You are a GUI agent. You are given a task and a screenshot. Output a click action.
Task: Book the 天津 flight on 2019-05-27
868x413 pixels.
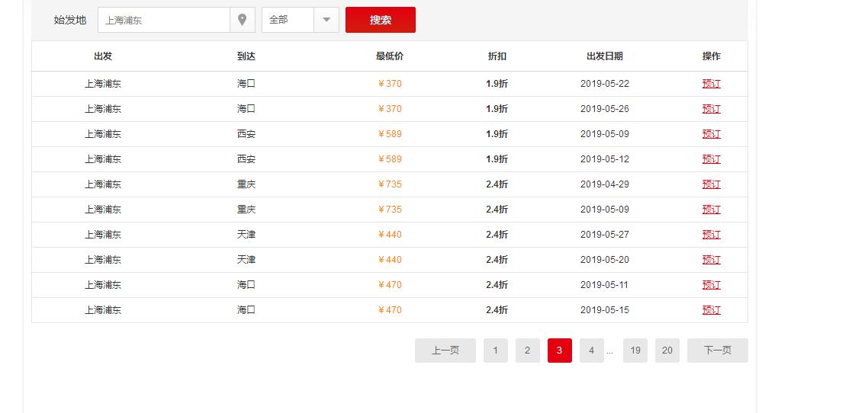712,235
